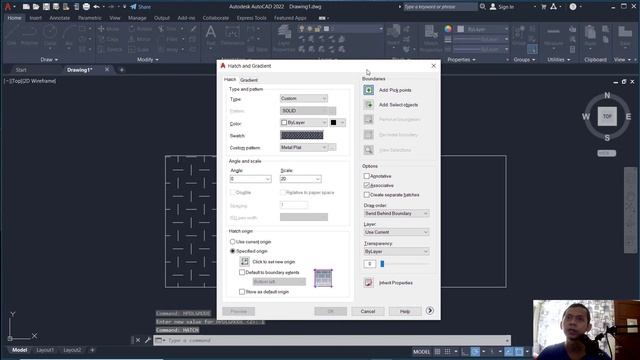
Task: Click the Cancel button in Hatch dialog
Action: coord(368,311)
